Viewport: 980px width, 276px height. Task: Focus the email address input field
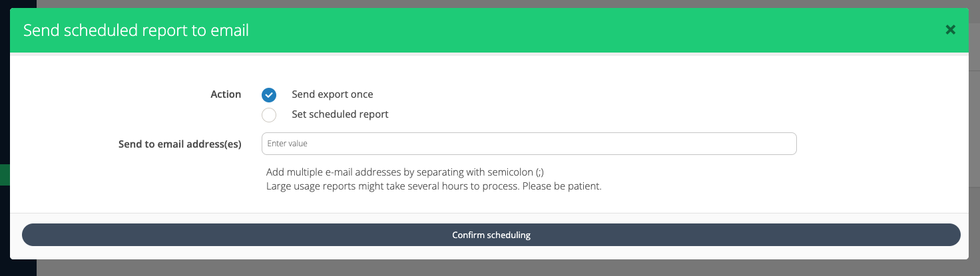(x=529, y=144)
